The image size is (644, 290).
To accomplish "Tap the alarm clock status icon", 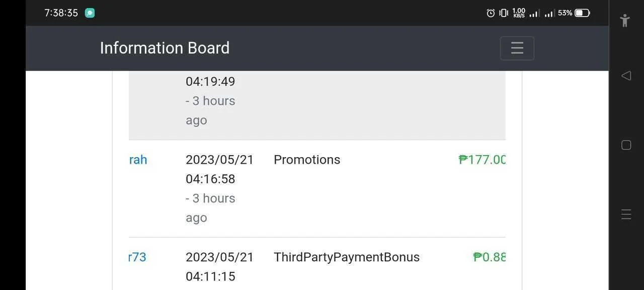I will [x=491, y=13].
